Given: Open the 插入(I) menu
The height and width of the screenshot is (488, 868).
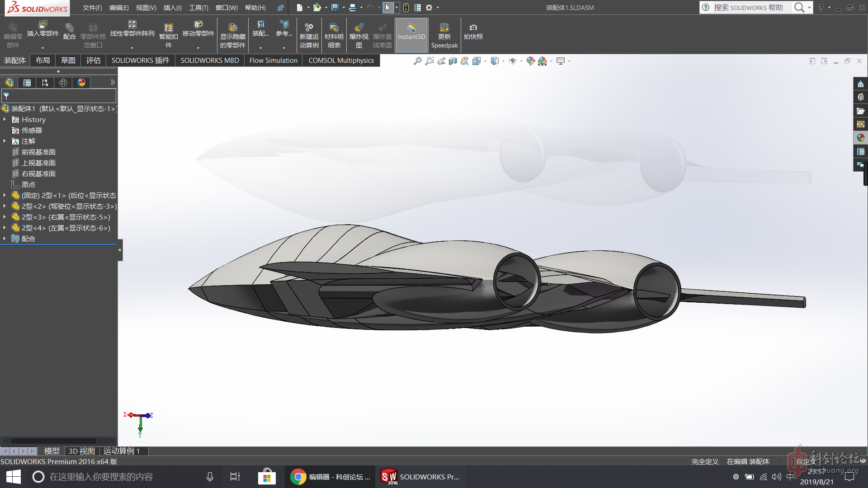Looking at the screenshot, I should (x=172, y=8).
